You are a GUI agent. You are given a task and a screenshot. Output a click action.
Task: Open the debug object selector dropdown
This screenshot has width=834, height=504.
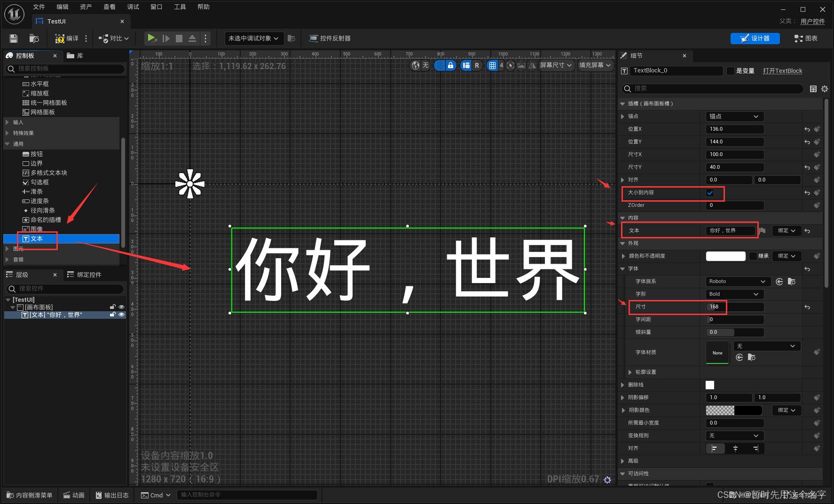pos(254,39)
